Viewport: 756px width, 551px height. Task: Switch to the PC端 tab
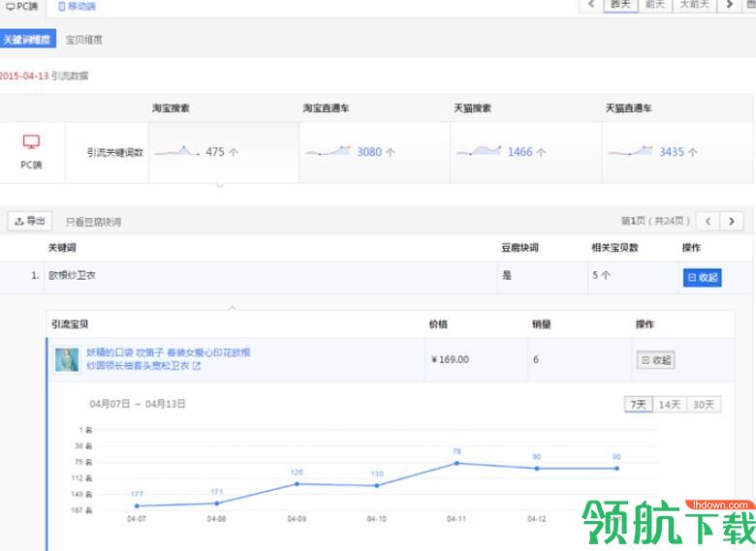coord(22,6)
